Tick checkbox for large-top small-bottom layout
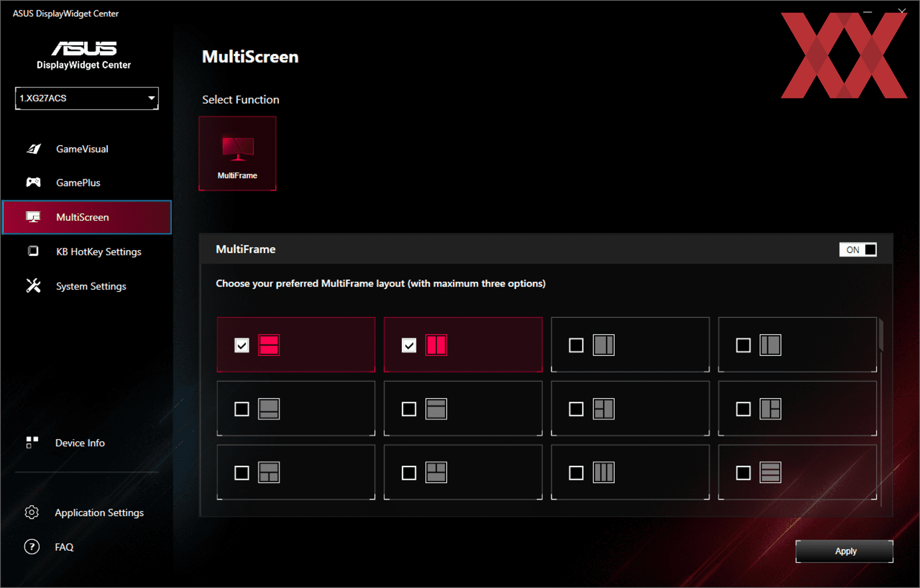 242,409
